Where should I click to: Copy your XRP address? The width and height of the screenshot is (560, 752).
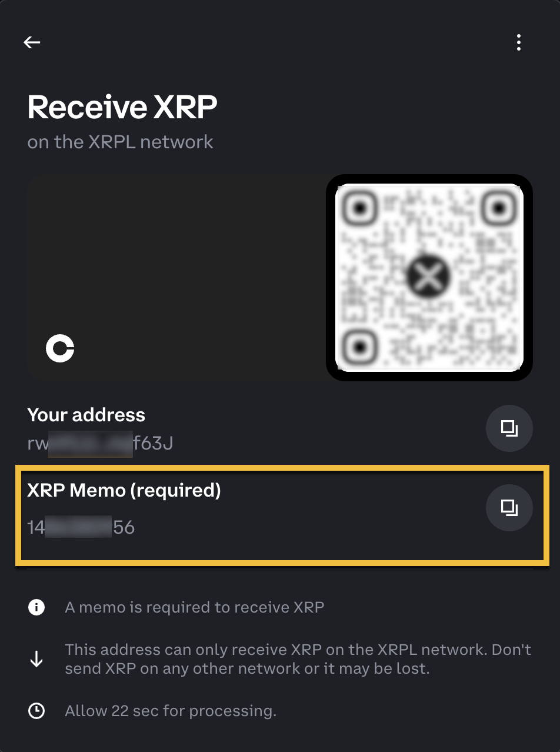pyautogui.click(x=509, y=428)
